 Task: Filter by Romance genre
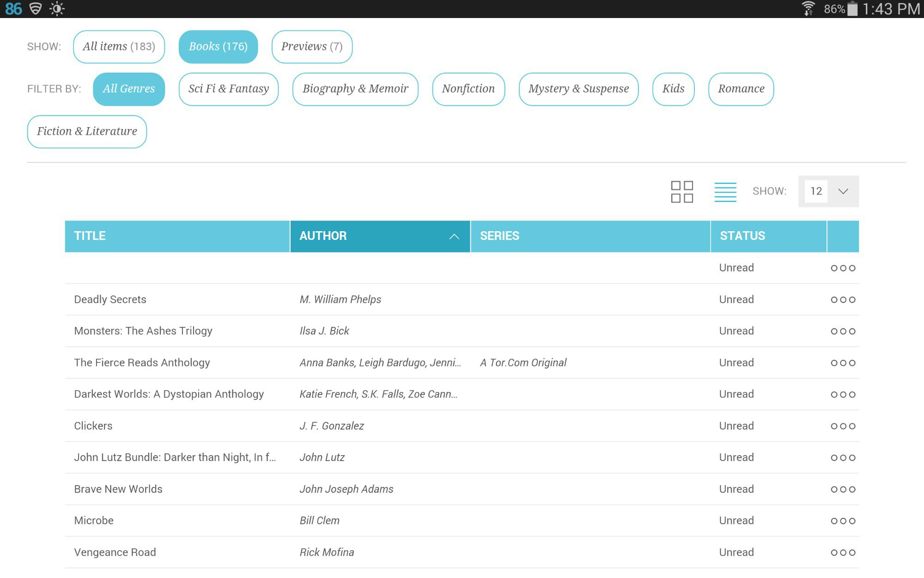pyautogui.click(x=741, y=89)
